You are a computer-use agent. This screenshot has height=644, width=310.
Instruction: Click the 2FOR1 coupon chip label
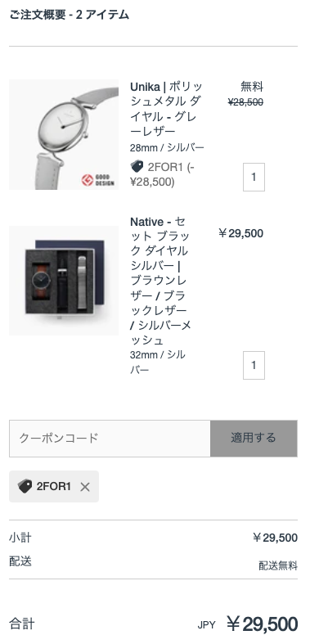pyautogui.click(x=54, y=487)
